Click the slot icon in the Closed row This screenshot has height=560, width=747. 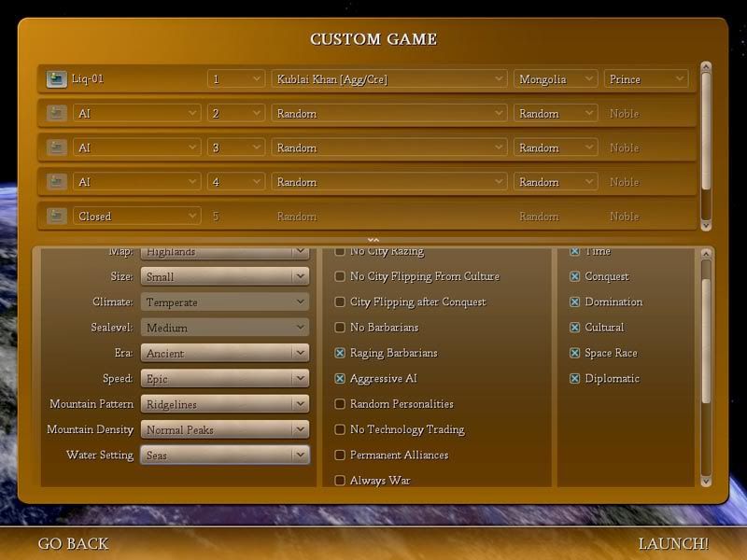coord(56,217)
